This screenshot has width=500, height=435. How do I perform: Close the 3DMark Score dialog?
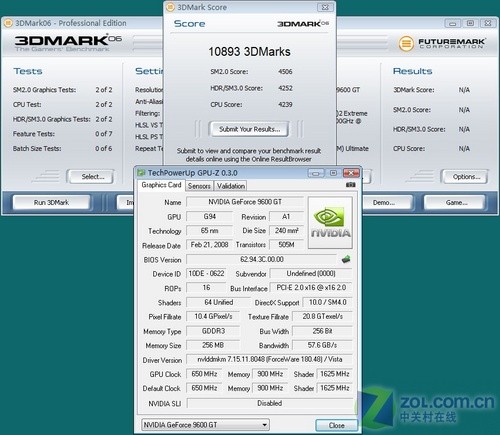click(325, 7)
